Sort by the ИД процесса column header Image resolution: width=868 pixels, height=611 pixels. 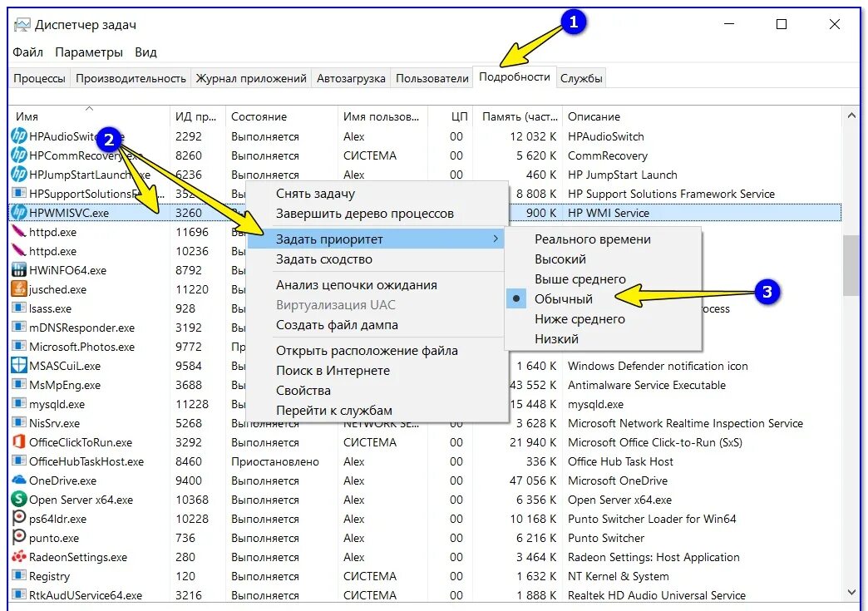point(198,116)
